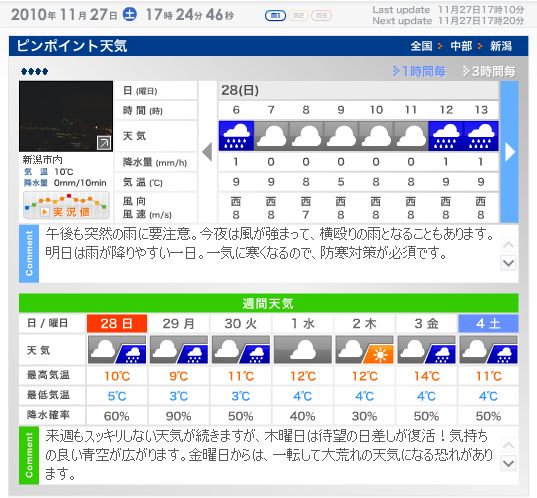Click the cloudy-then-sunny icon for 2木
The width and height of the screenshot is (537, 498).
[365, 350]
